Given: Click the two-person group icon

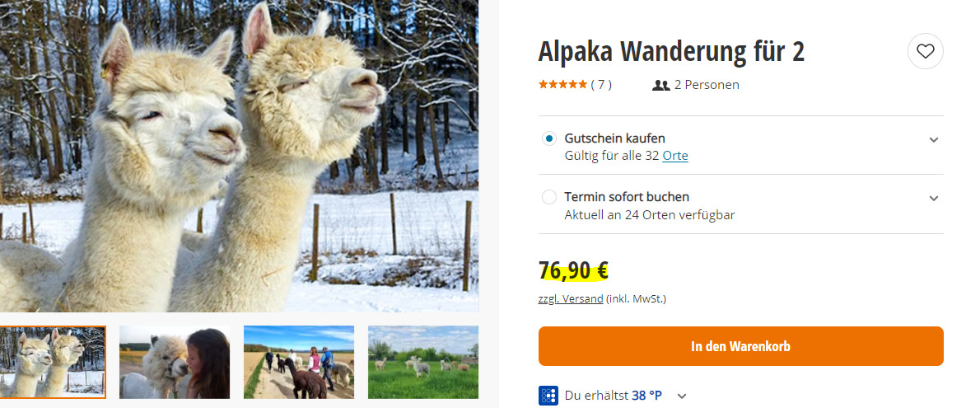Looking at the screenshot, I should pos(660,85).
